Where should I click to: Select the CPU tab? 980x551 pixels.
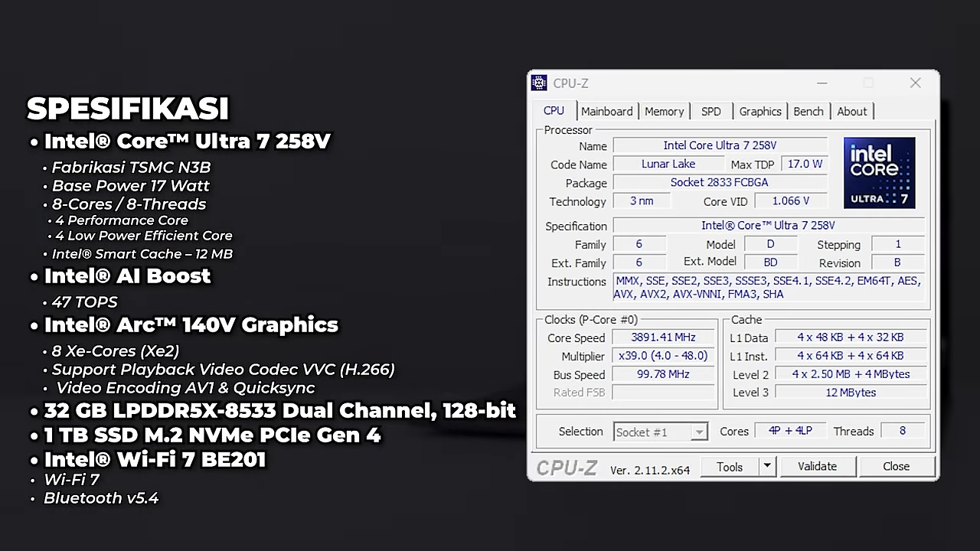(x=553, y=111)
